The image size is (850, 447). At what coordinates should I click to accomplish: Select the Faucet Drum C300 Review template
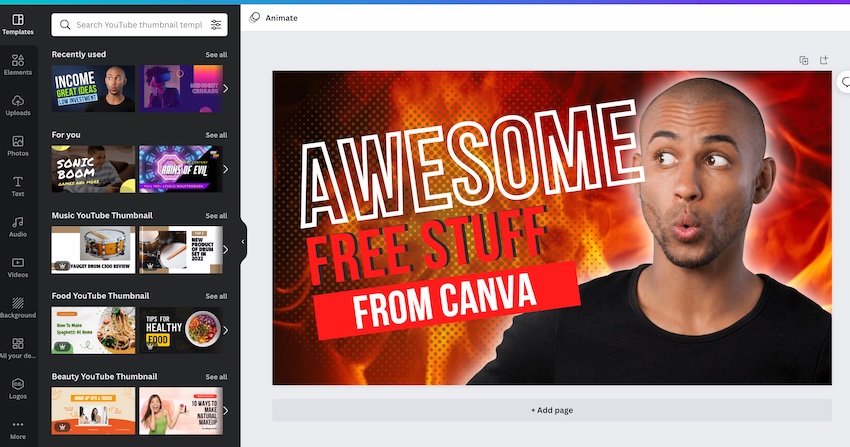pyautogui.click(x=93, y=250)
